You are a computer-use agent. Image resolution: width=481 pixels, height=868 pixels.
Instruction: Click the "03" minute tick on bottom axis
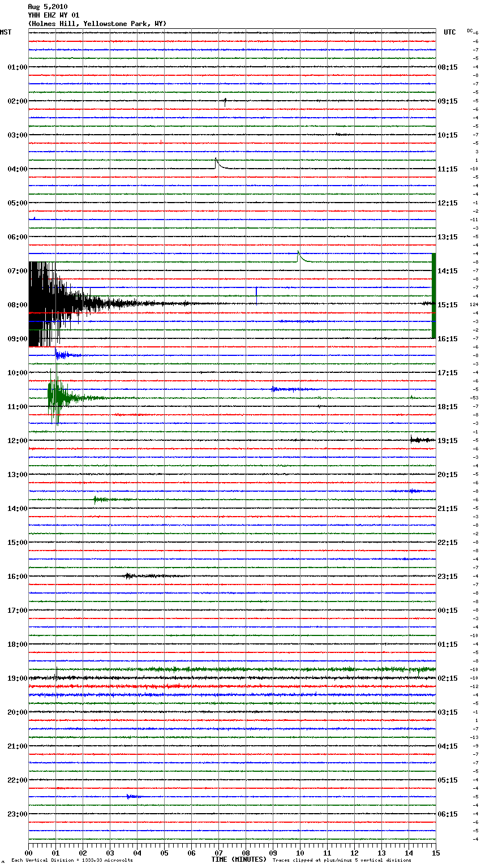(x=110, y=853)
